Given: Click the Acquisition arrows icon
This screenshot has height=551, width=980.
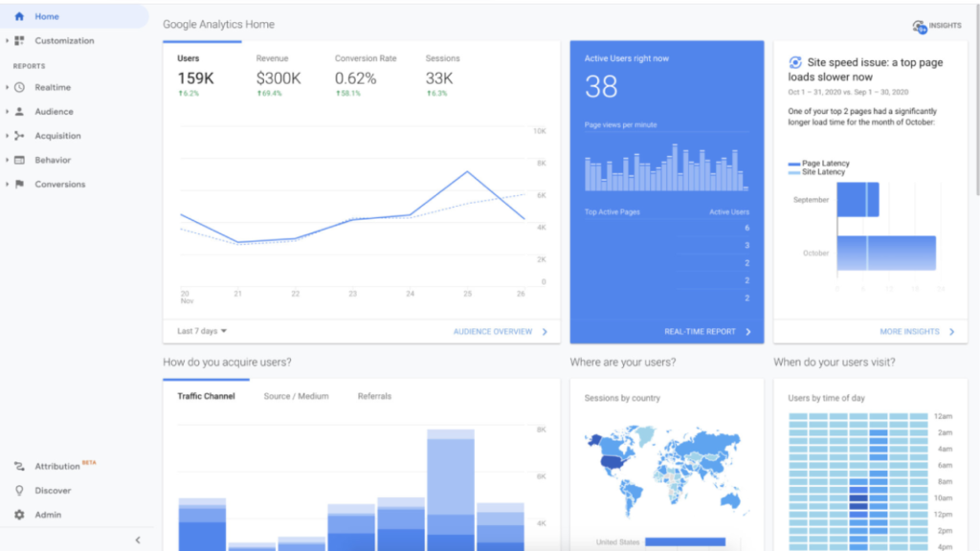Looking at the screenshot, I should coord(19,136).
